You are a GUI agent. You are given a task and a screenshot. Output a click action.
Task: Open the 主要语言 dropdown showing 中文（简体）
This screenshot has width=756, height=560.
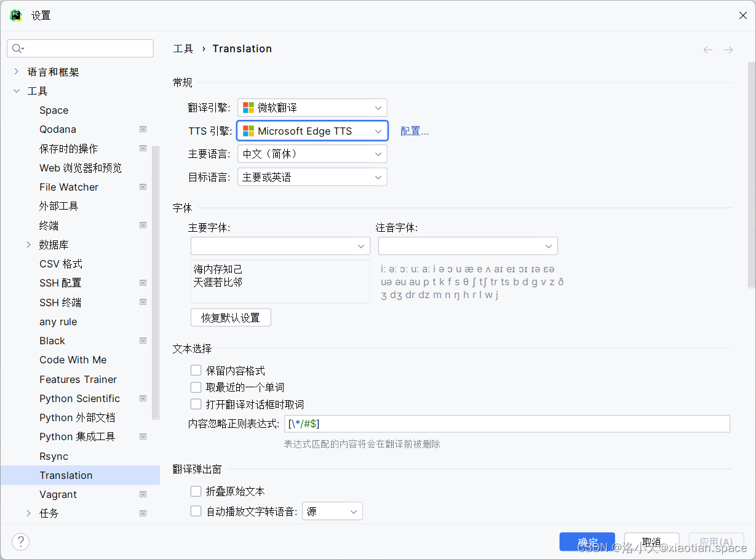tap(312, 154)
